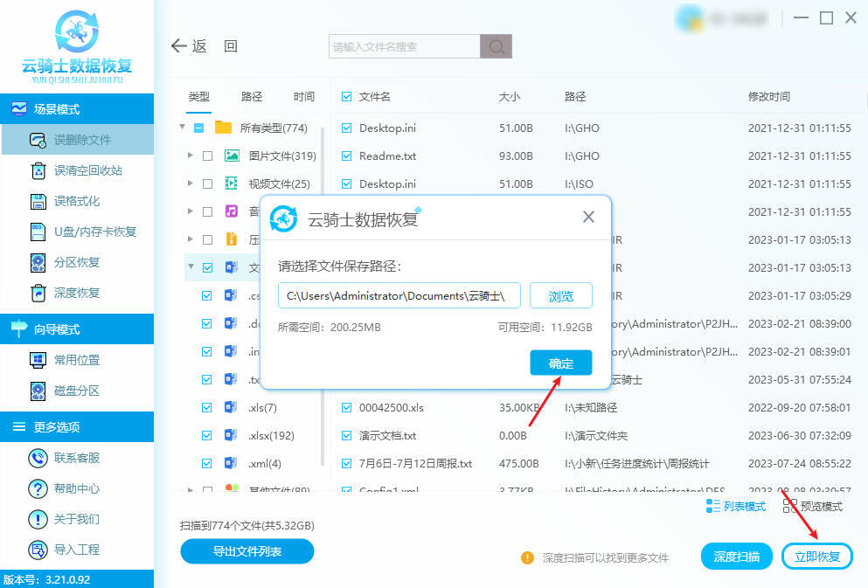Click the file name search box
The width and height of the screenshot is (868, 588).
click(x=405, y=46)
